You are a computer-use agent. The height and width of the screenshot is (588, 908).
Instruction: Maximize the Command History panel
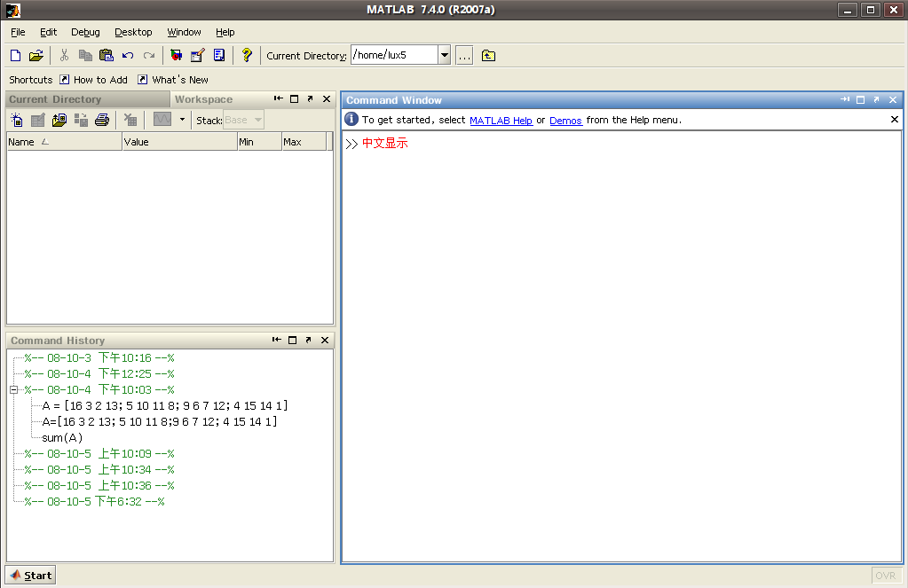292,341
